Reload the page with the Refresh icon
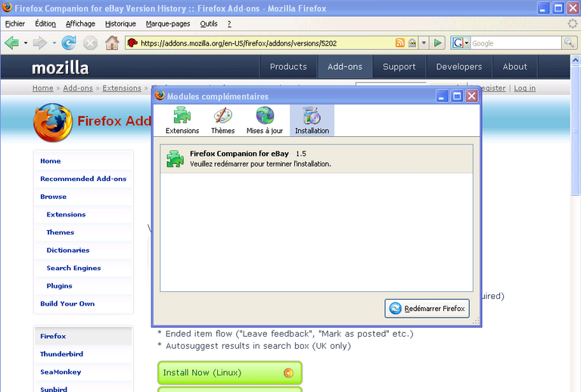 tap(69, 43)
